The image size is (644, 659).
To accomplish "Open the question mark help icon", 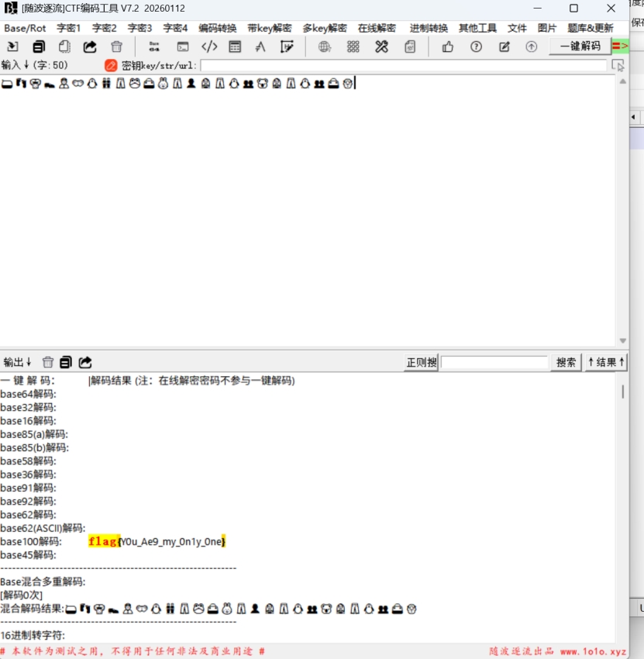I will 476,47.
